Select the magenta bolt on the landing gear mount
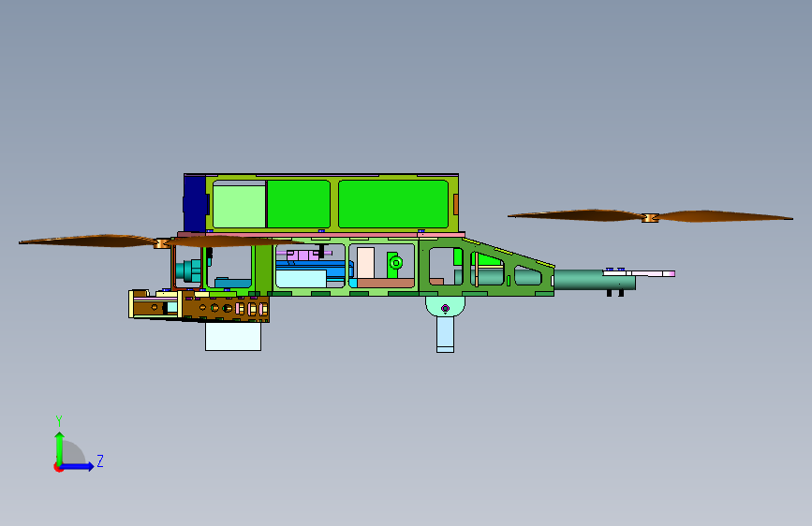Image resolution: width=812 pixels, height=526 pixels. [x=445, y=309]
